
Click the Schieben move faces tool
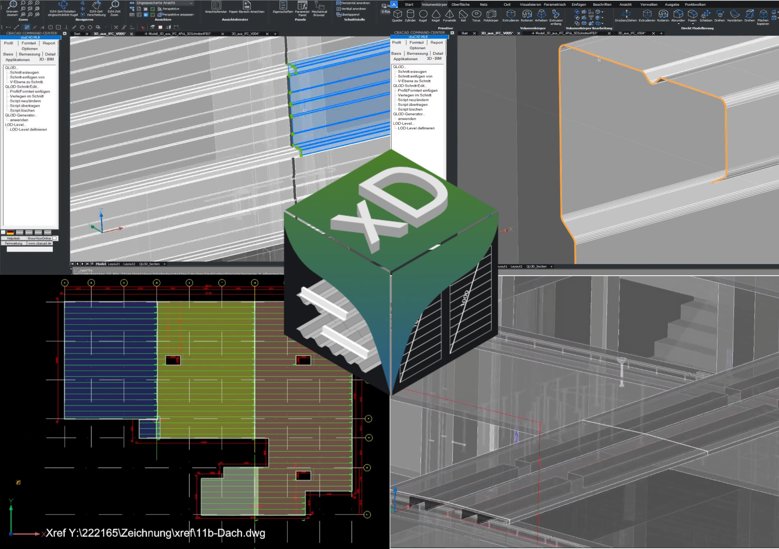pyautogui.click(x=706, y=15)
